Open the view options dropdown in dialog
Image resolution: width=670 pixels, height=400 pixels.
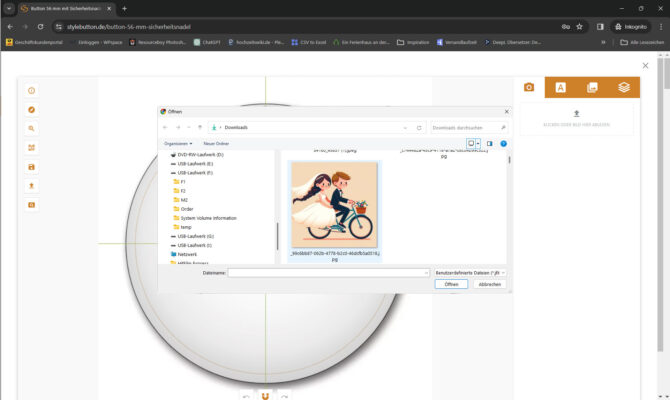(478, 144)
